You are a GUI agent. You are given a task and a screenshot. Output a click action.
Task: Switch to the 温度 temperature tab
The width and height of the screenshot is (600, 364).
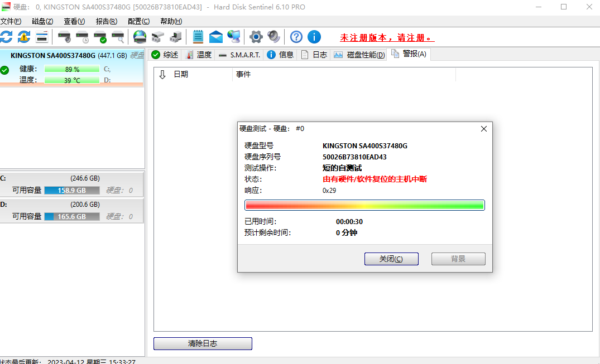click(x=198, y=55)
